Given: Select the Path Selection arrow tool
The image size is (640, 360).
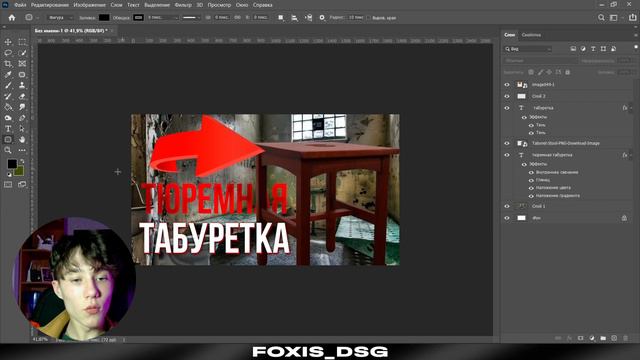Looking at the screenshot, I should click(22, 129).
